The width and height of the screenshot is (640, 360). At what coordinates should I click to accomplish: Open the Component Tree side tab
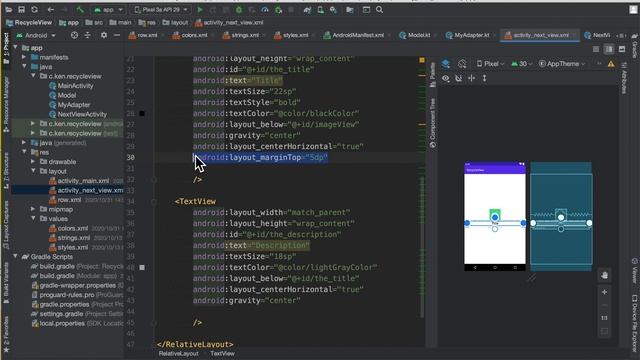432,123
